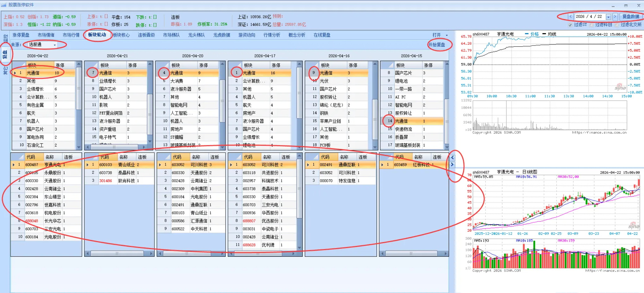This screenshot has height=293, width=644.
Task: Open the 选股通 source dropdown
Action: click(55, 45)
